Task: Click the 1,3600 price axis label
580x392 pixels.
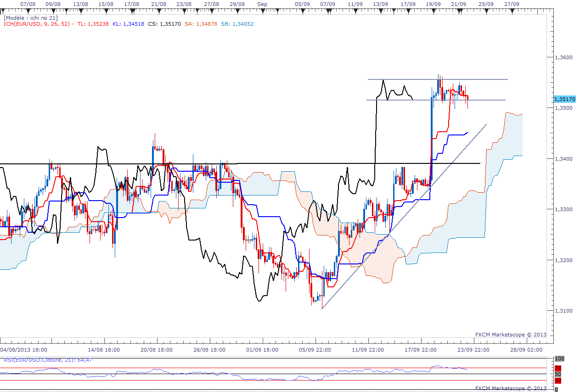Action: 563,57
